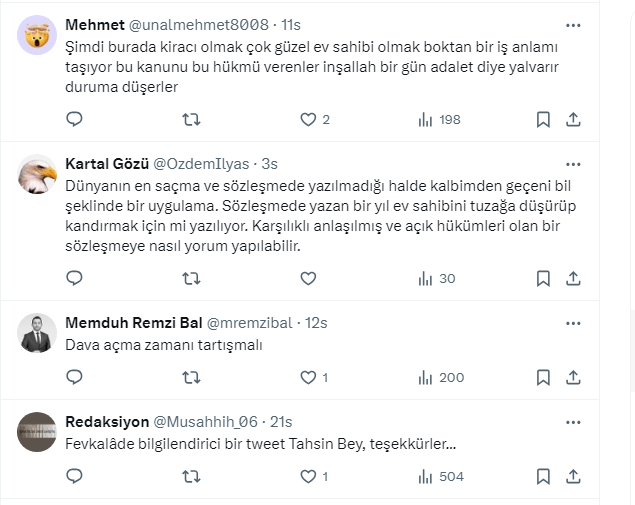Reply to Mehmet's tweet
Viewport: 635px width, 505px height.
74,119
